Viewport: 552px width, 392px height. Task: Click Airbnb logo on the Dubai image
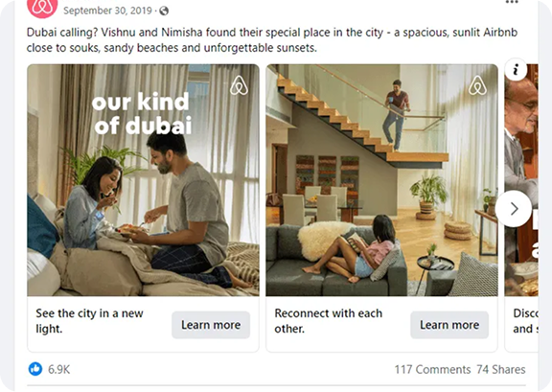239,85
